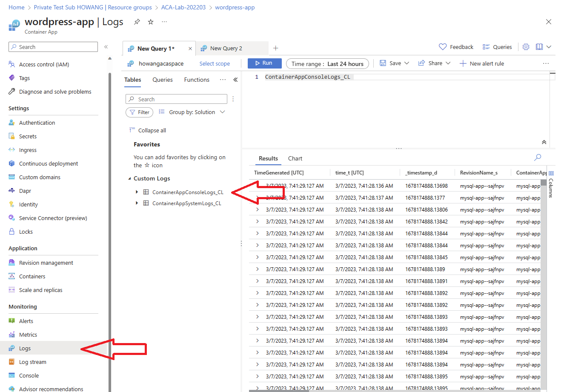The width and height of the screenshot is (564, 392).
Task: Create New alert rule
Action: [482, 63]
